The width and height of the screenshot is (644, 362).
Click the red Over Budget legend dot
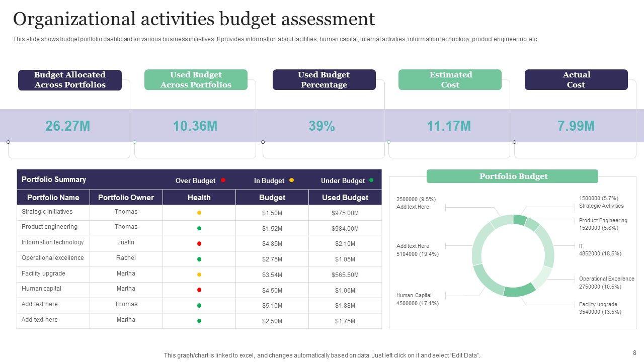click(x=223, y=180)
